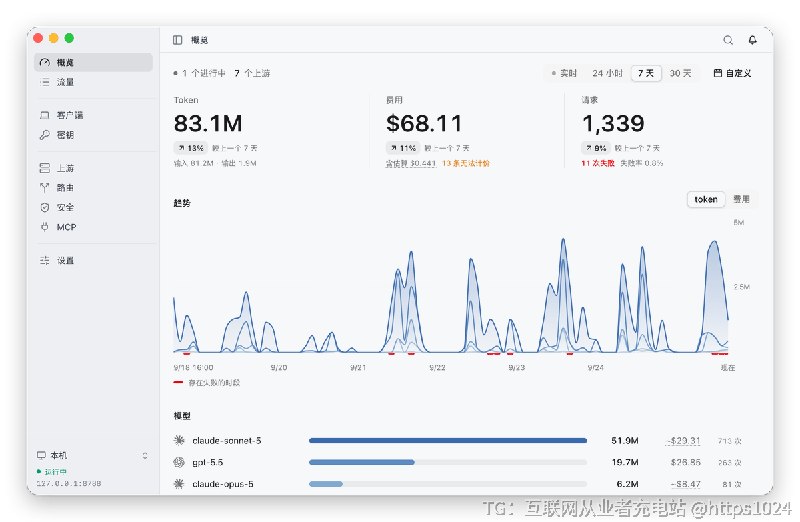Click the 现在 axis label
The height and width of the screenshot is (522, 800).
pyautogui.click(x=728, y=367)
